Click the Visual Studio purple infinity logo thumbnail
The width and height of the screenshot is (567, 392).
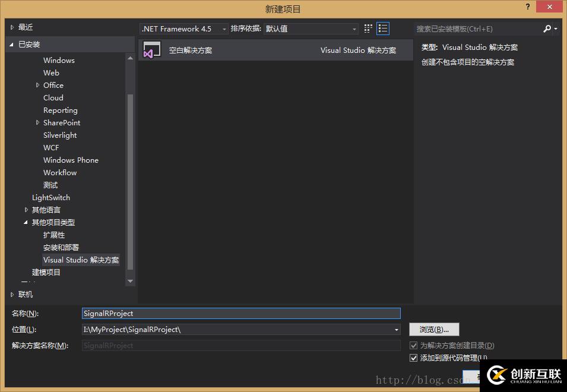151,50
